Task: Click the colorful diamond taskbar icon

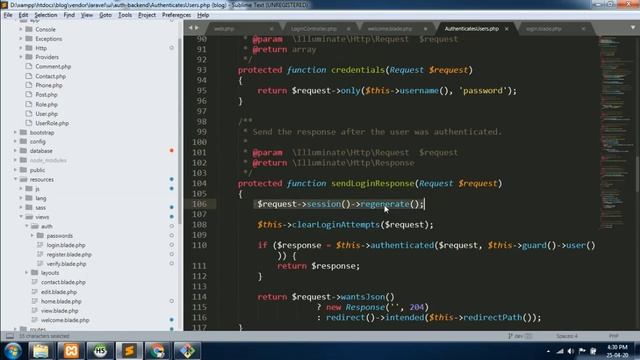Action: pos(187,351)
